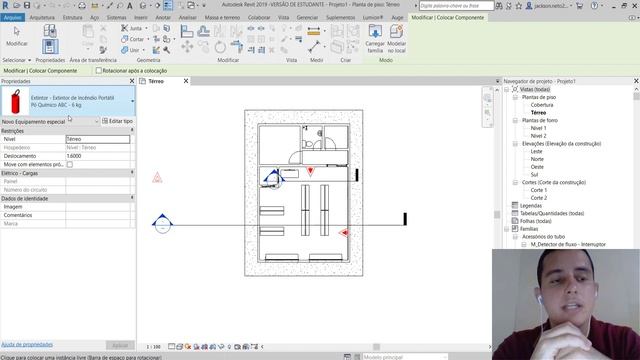The image size is (640, 360).
Task: Switch to the Sistemas ribbon tab
Action: 116,18
